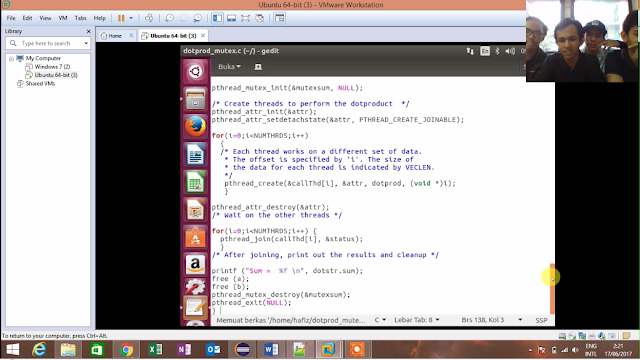Open File Explorer from the taskbar
Viewport: 640px width, 360px height.
[x=68, y=350]
